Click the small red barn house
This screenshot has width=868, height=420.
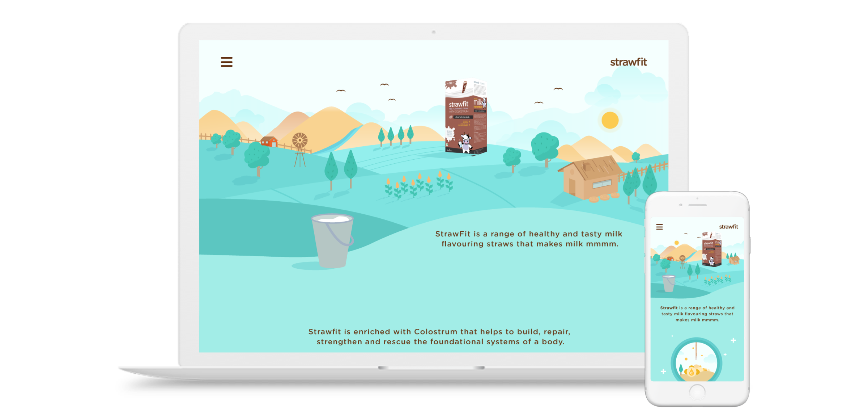(269, 141)
